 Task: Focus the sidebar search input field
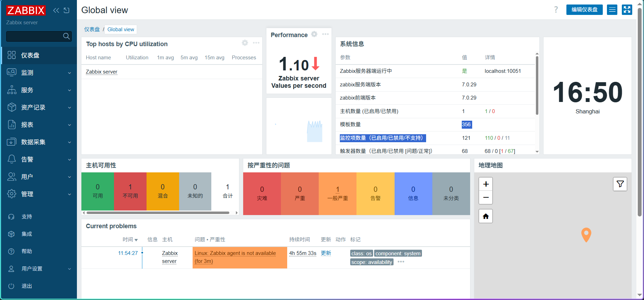(x=35, y=36)
